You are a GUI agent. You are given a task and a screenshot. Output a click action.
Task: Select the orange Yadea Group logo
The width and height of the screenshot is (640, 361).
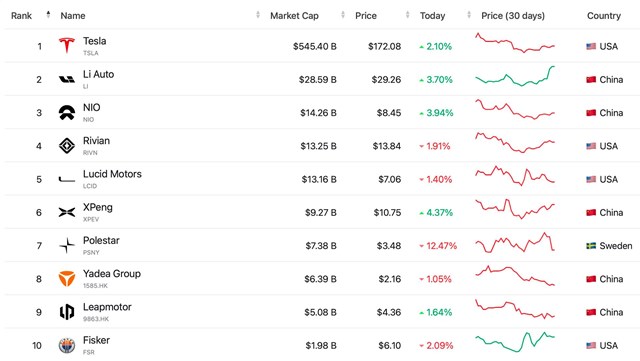67,279
